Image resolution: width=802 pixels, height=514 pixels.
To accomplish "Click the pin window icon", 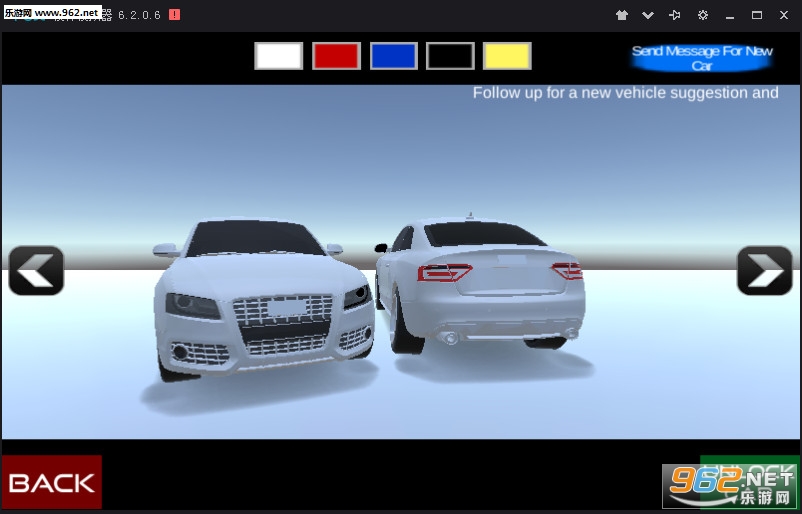I will pyautogui.click(x=675, y=15).
